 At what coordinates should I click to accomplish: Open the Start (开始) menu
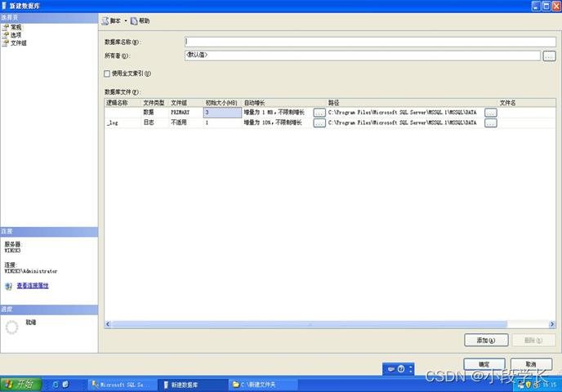coord(20,385)
